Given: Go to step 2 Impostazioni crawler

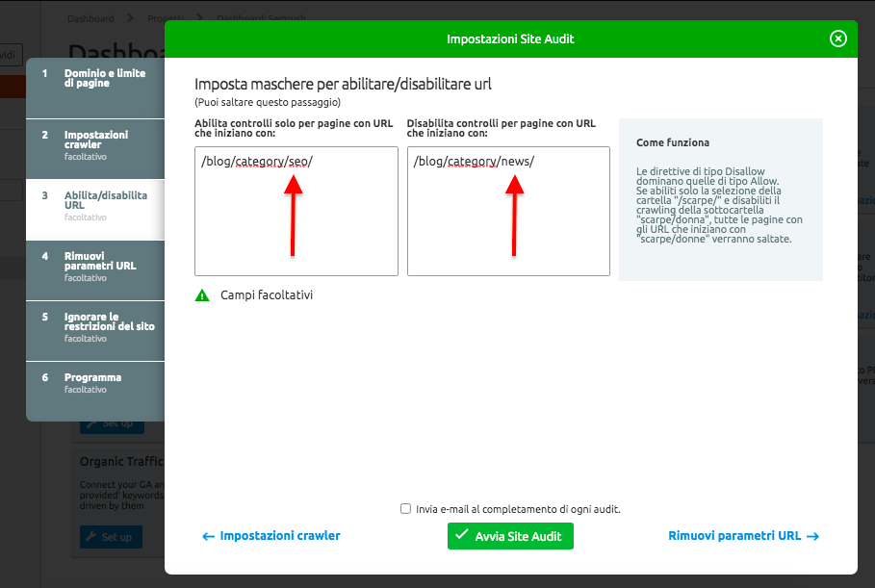Looking at the screenshot, I should [95, 149].
